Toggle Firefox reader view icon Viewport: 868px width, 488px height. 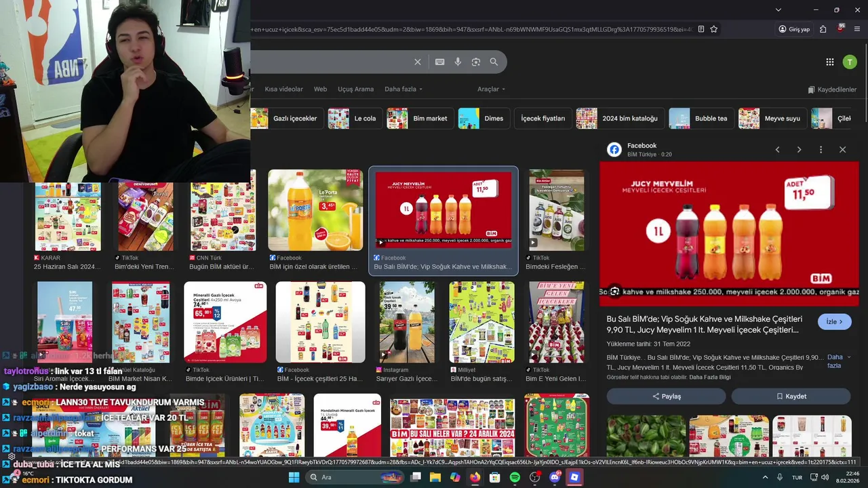pos(701,29)
